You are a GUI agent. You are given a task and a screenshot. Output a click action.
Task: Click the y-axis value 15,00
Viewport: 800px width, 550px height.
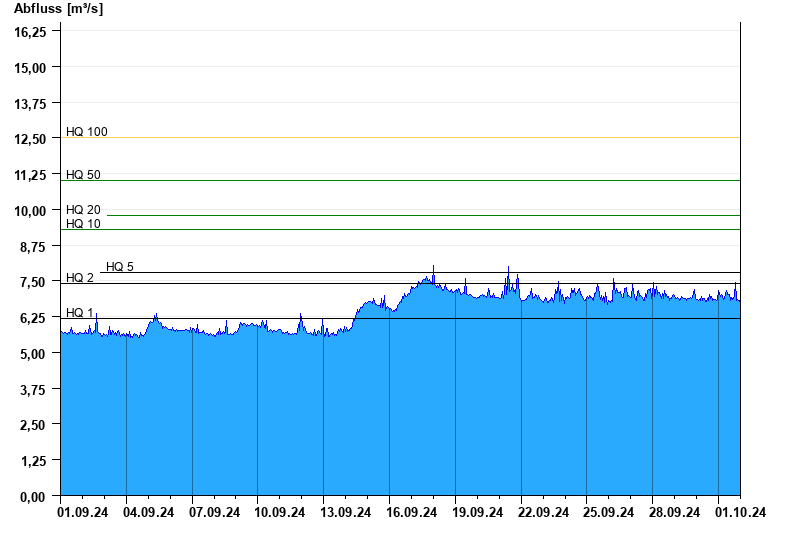point(30,68)
